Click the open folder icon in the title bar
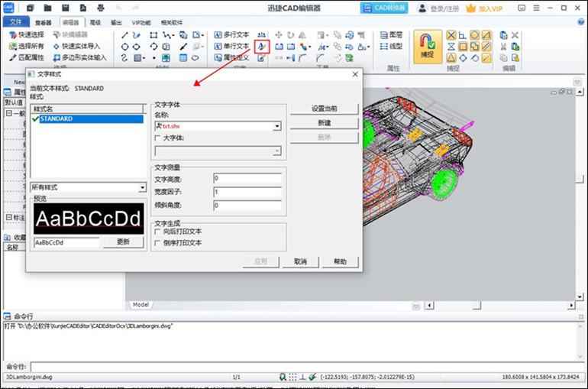Image resolution: width=588 pixels, height=389 pixels. [47, 8]
